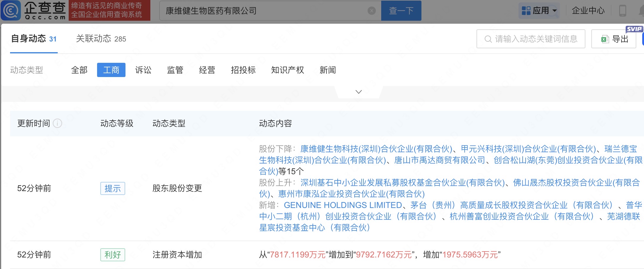644x269 pixels.
Task: Click the 更新时间 column header
Action: [x=34, y=123]
